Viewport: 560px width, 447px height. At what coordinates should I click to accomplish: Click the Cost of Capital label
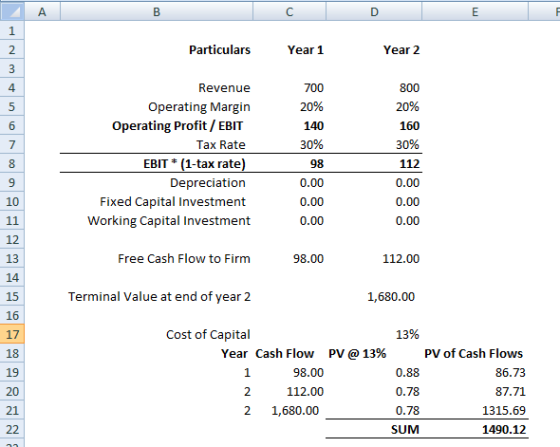tap(208, 335)
